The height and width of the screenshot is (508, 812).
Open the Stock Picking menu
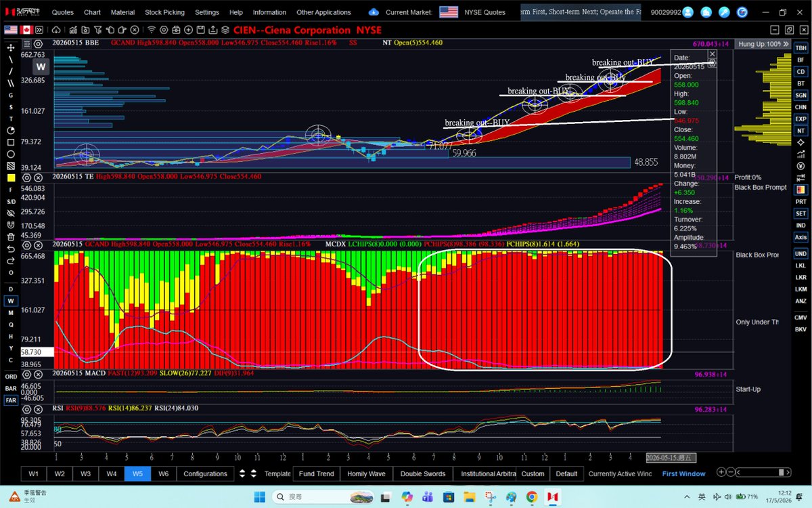point(164,12)
